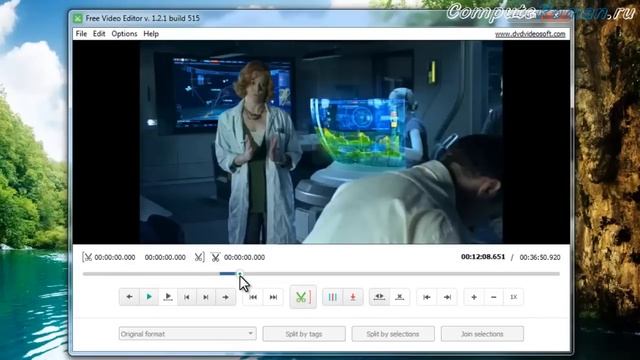Image resolution: width=640 pixels, height=360 pixels.
Task: Click the green scissors cut button
Action: click(303, 297)
